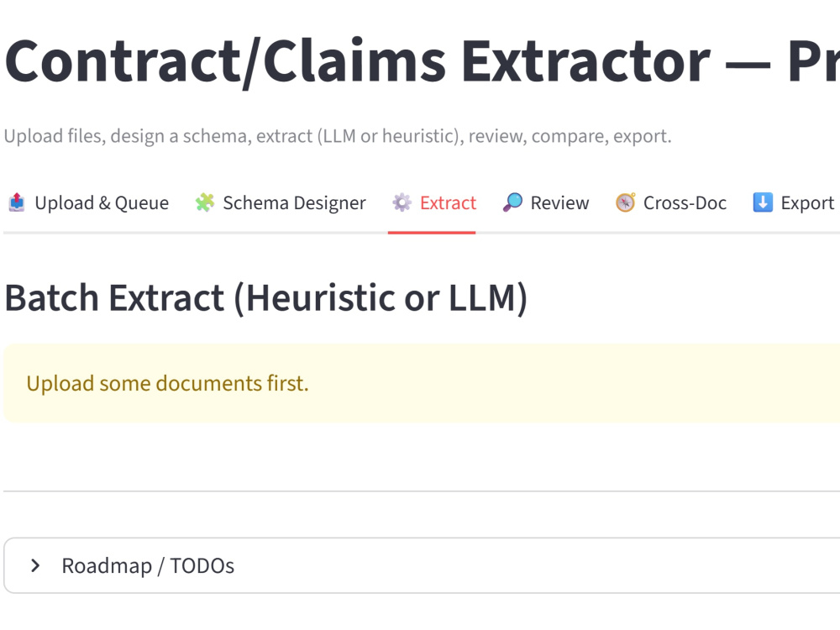Click empty area of the Roadmap expander box

click(x=536, y=565)
